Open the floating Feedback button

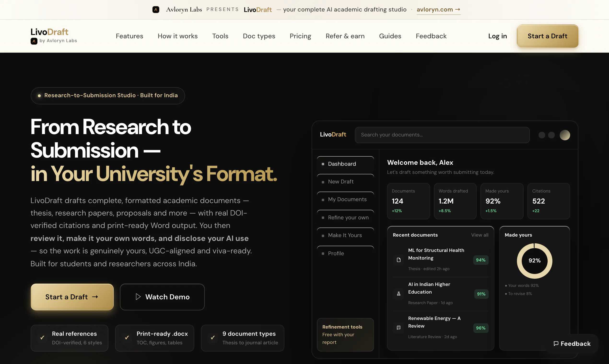click(x=572, y=344)
